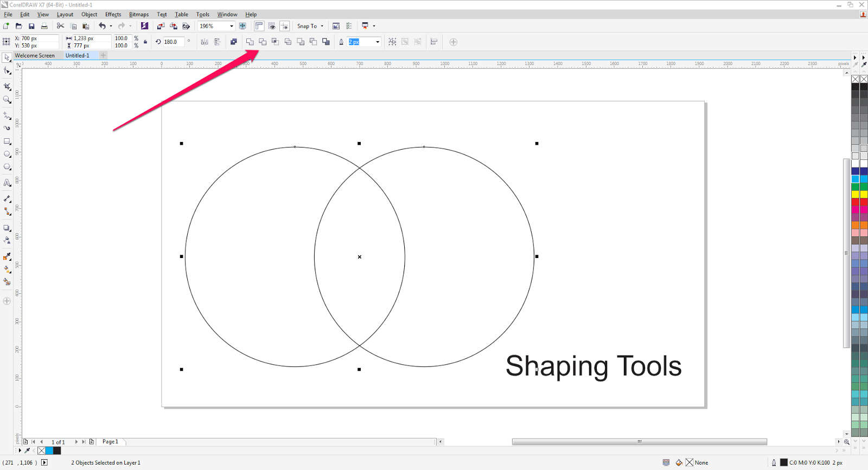Open the Object menu
This screenshot has height=470, width=868.
point(90,15)
